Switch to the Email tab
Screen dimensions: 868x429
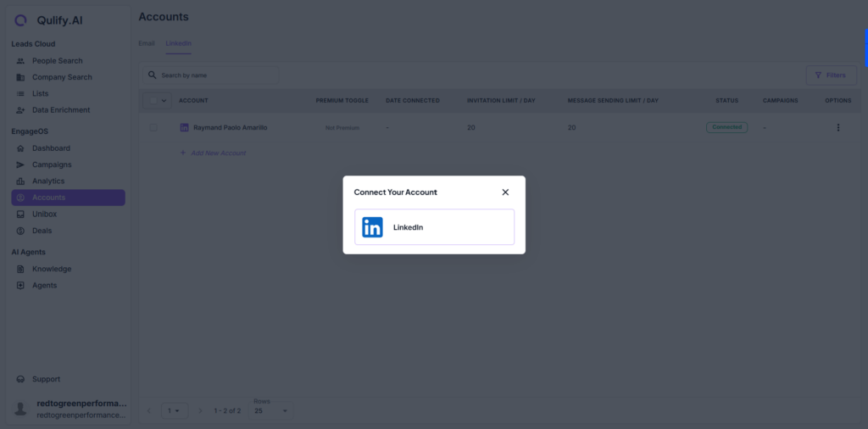coord(147,43)
